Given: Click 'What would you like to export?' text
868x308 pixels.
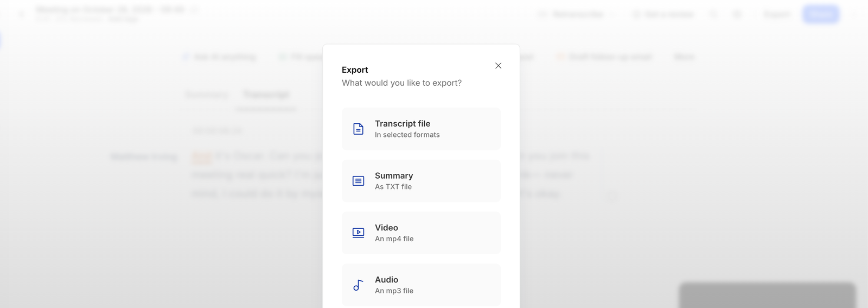Looking at the screenshot, I should click(402, 83).
